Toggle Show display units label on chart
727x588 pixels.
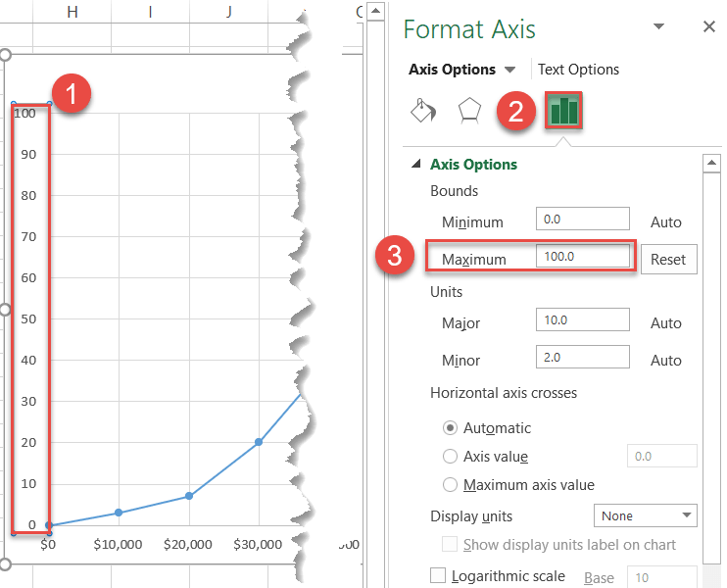tap(450, 544)
